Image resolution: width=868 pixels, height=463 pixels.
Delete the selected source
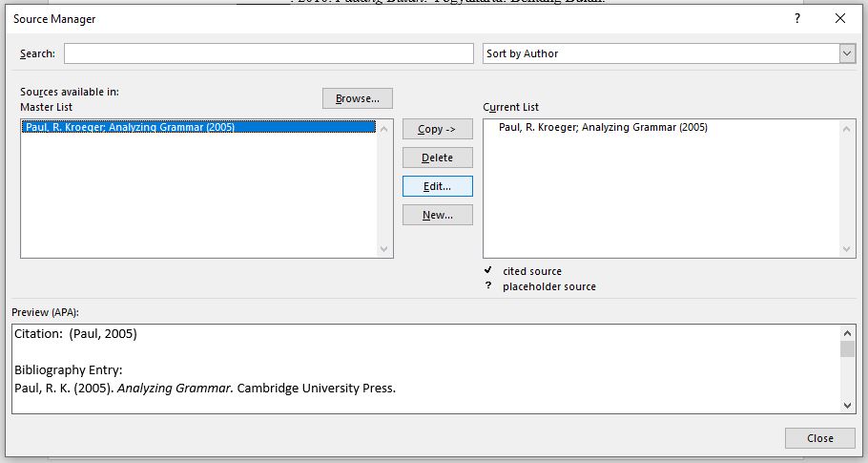437,158
